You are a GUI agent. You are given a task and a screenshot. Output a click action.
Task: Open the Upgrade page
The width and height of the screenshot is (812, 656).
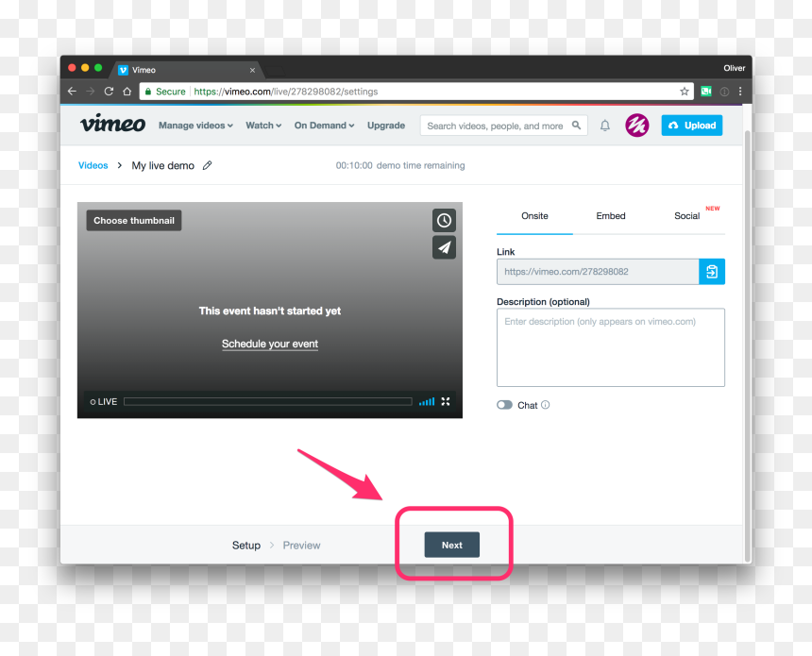click(386, 126)
